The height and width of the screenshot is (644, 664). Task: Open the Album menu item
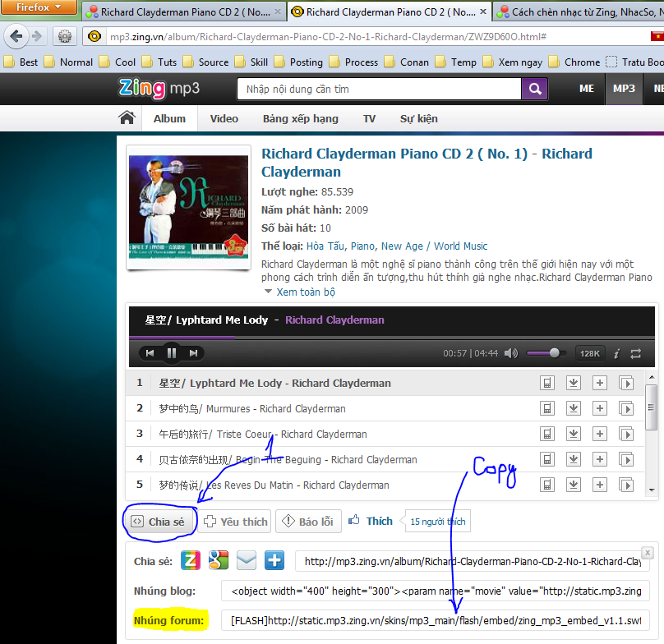tap(169, 118)
